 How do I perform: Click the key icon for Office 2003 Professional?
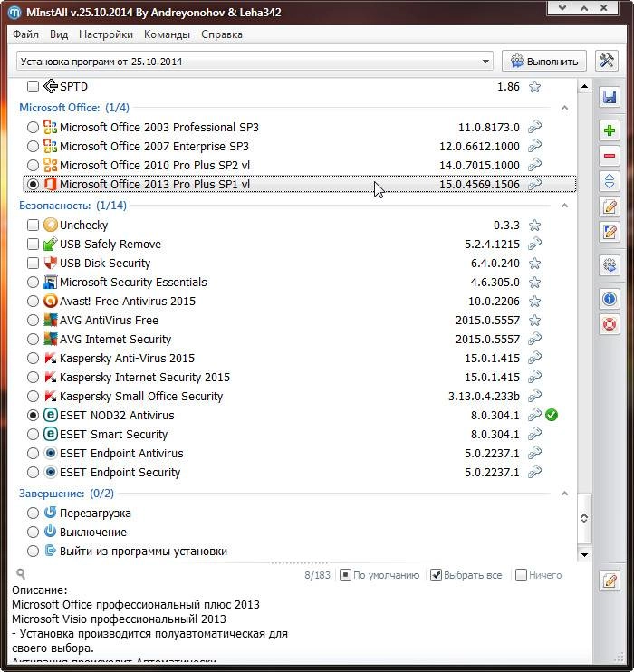pos(534,127)
